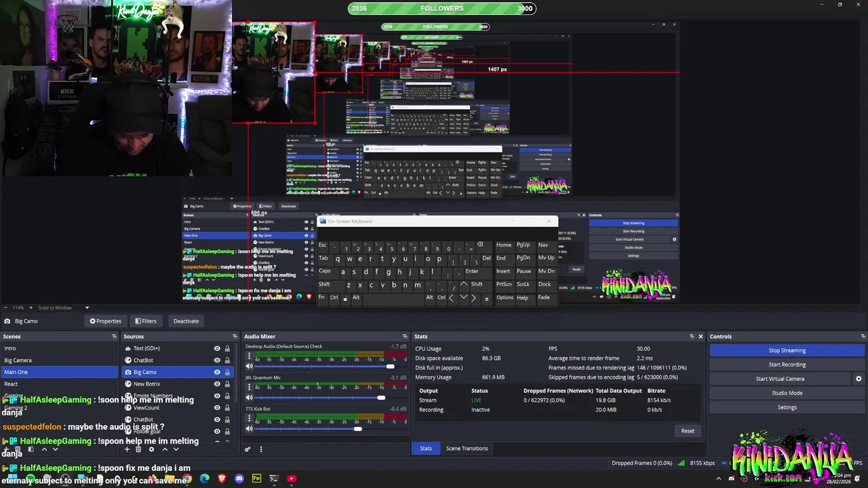
Task: Toggle lock on New Botrix source
Action: pyautogui.click(x=227, y=384)
